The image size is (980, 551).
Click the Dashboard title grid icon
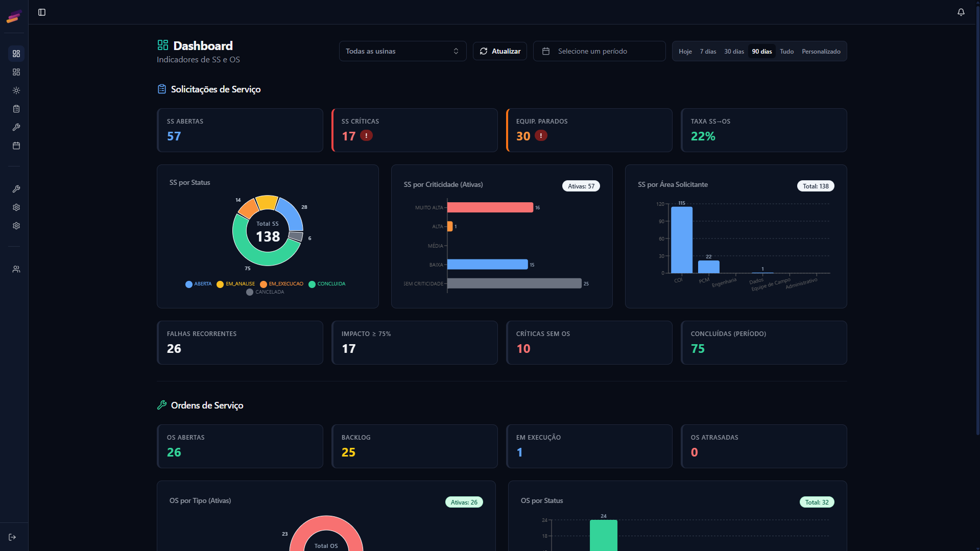162,45
